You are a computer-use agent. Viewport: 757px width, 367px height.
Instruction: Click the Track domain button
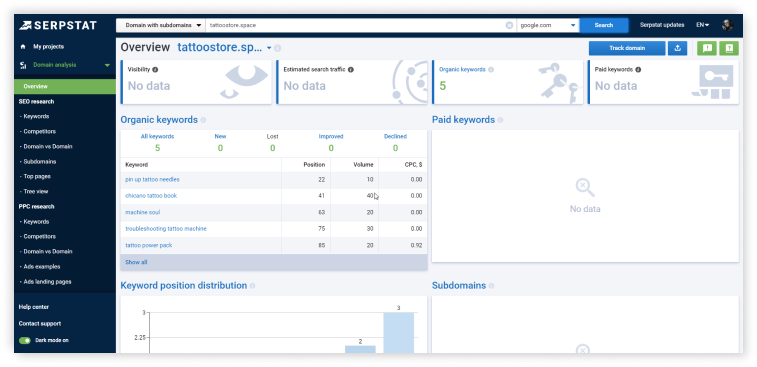[627, 48]
